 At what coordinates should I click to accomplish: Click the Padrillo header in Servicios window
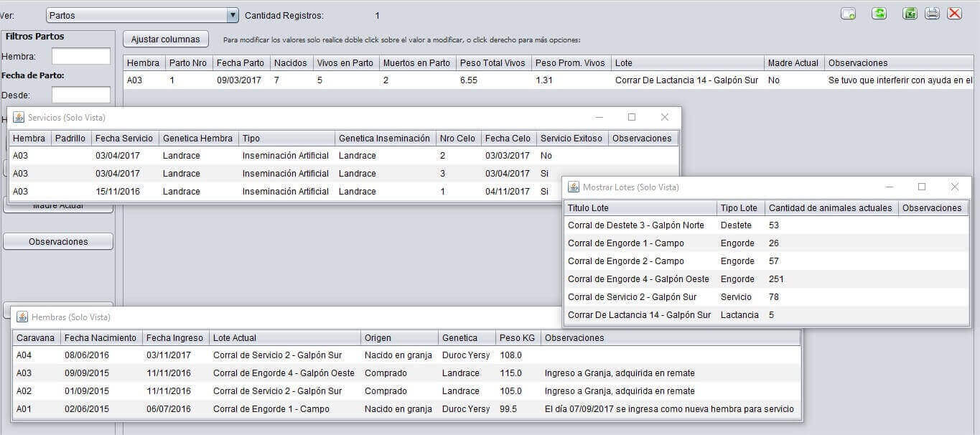tap(70, 139)
